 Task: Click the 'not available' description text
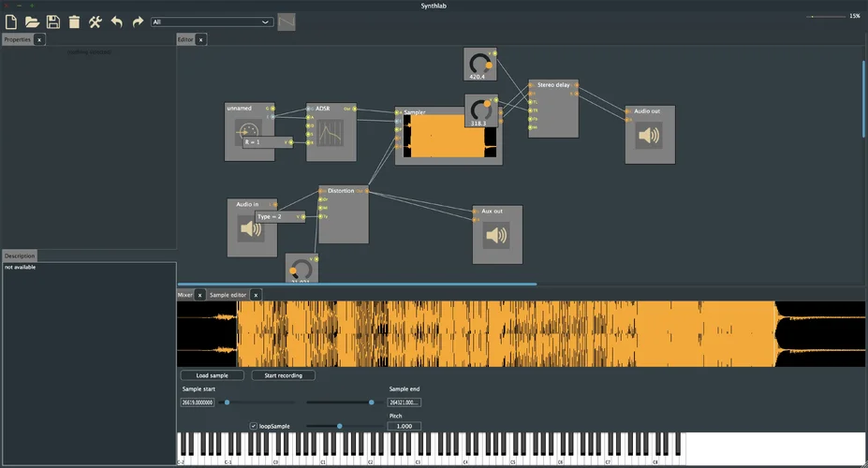click(20, 267)
